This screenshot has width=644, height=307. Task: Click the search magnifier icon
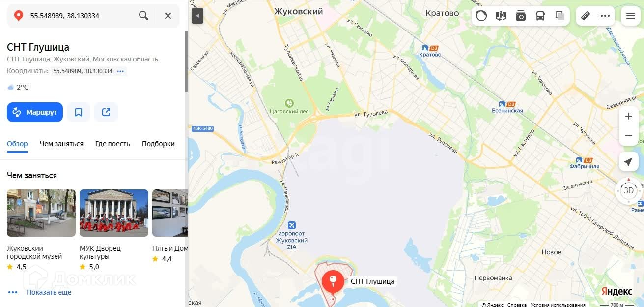point(143,16)
